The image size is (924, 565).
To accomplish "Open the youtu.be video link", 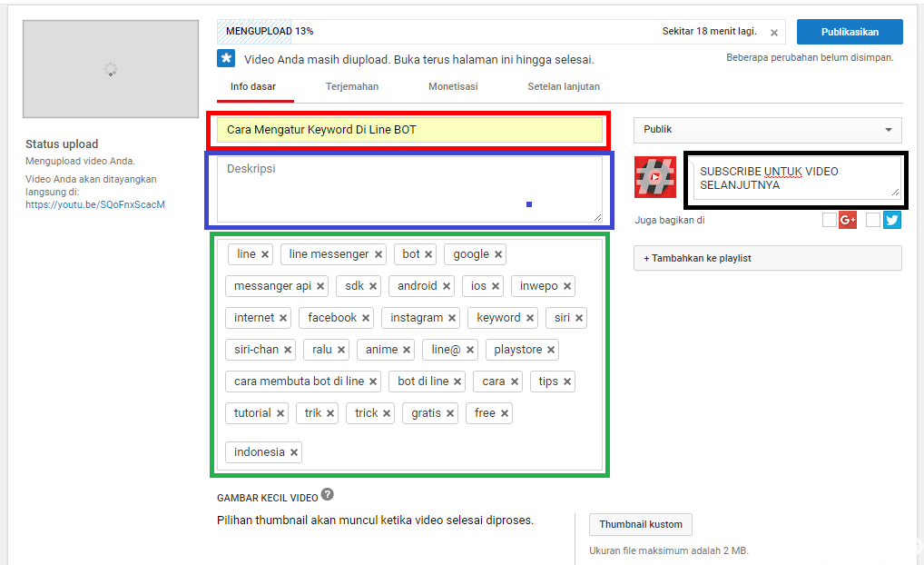I will click(x=95, y=204).
